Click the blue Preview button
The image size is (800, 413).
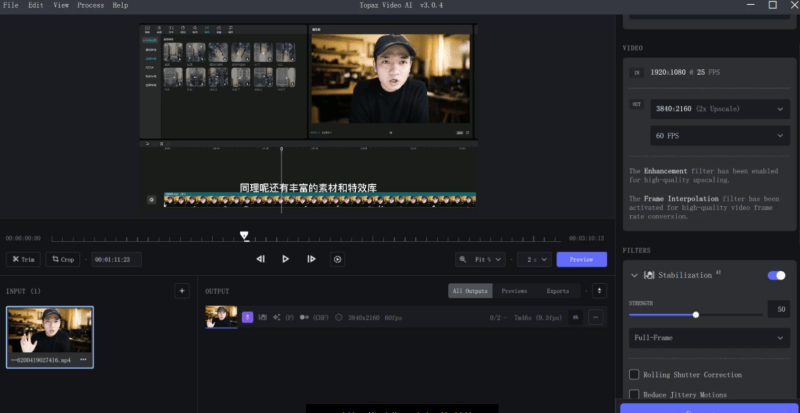[581, 259]
